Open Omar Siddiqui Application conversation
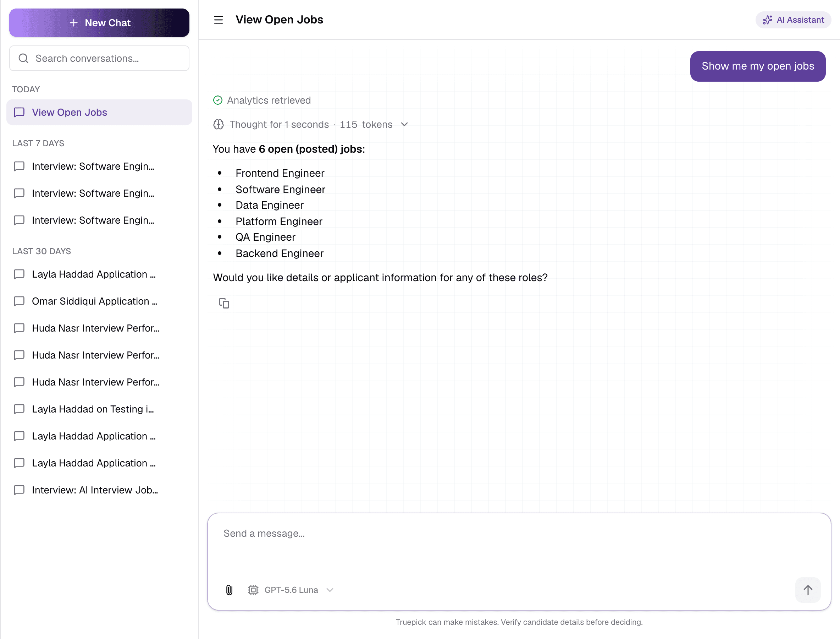The width and height of the screenshot is (840, 639). point(99,301)
